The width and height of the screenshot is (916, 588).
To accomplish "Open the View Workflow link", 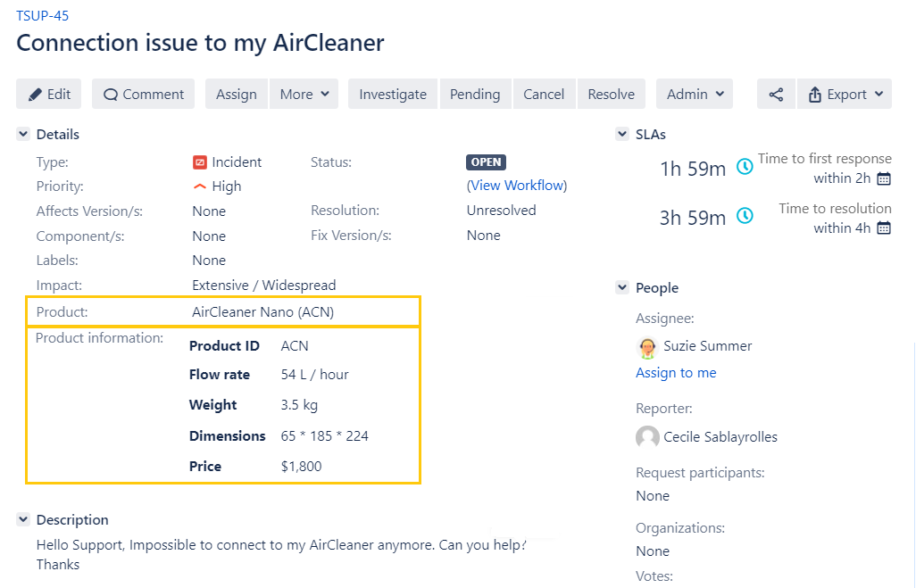I will point(516,186).
